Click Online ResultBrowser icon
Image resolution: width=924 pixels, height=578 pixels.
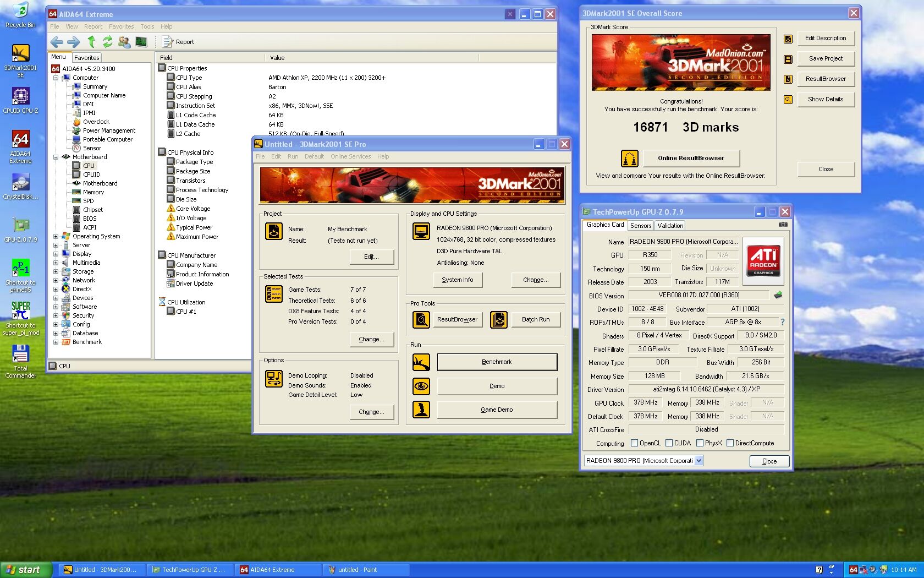[x=630, y=159]
